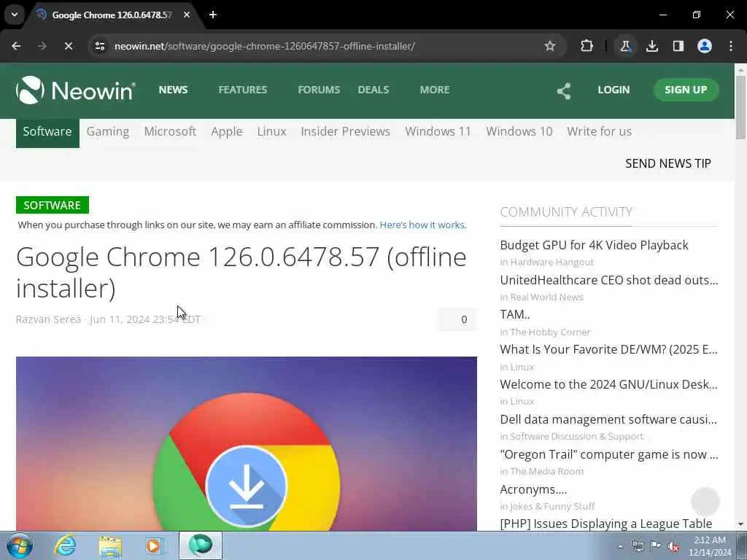Open Dell data management software thread

coord(609,419)
